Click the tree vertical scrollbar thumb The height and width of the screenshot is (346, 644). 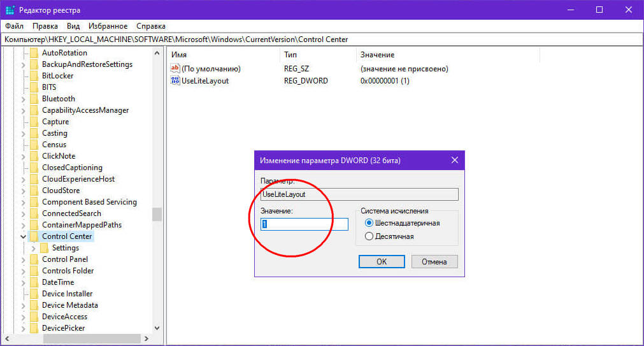pyautogui.click(x=157, y=215)
